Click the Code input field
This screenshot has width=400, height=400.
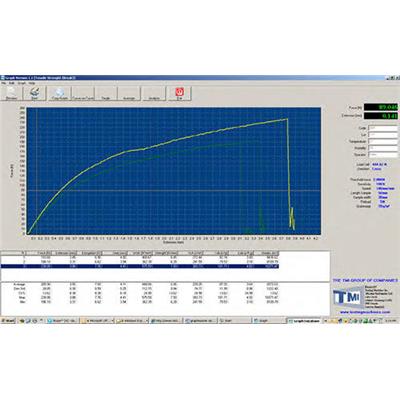pyautogui.click(x=383, y=128)
